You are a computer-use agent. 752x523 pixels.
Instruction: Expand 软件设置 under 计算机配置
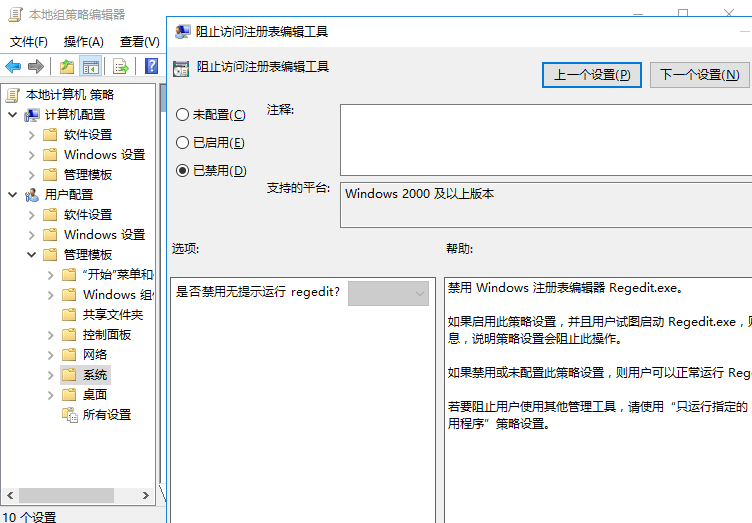(32, 135)
